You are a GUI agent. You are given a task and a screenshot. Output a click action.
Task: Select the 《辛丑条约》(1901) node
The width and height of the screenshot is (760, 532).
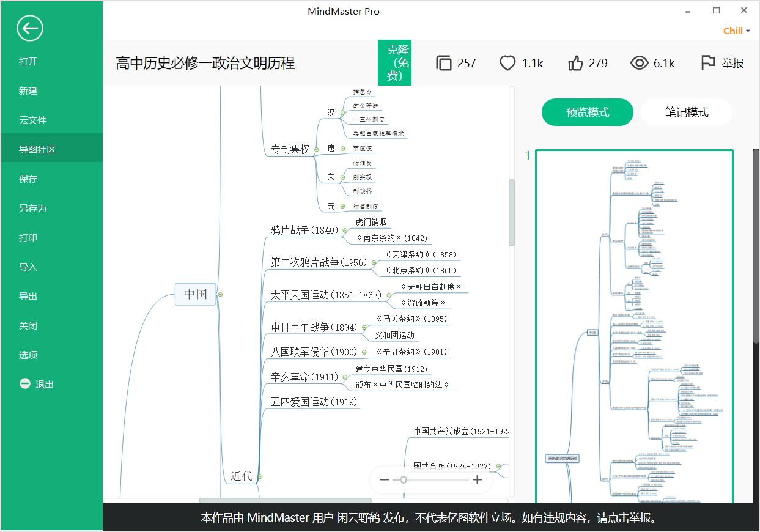tap(411, 352)
